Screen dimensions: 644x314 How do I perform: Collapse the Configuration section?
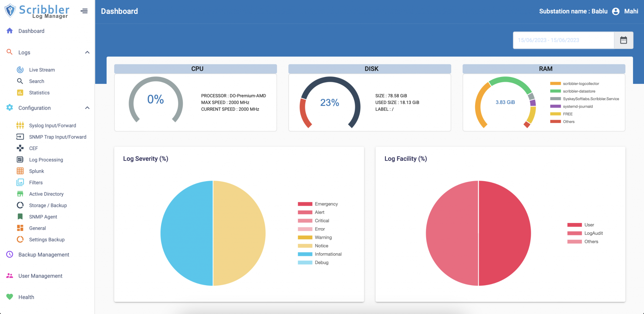(87, 108)
